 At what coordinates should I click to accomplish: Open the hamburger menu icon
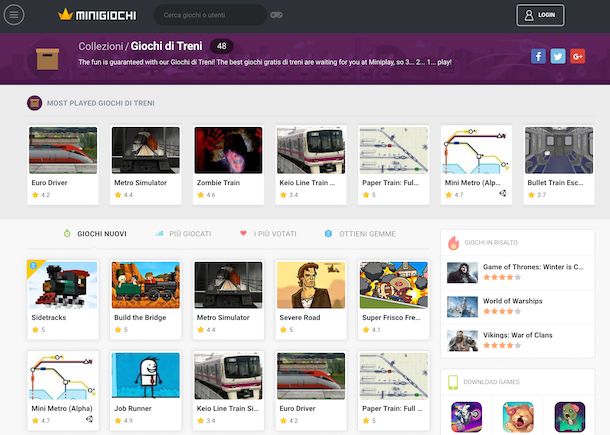point(14,15)
